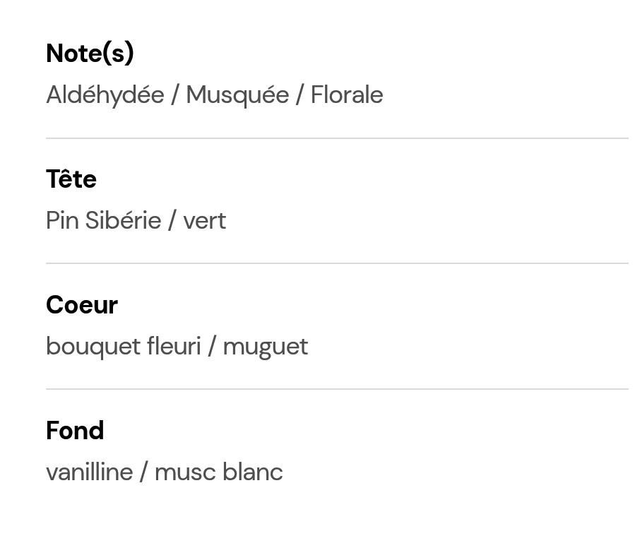640x533 pixels.
Task: Click the "vanilline" base note
Action: pyautogui.click(x=89, y=472)
